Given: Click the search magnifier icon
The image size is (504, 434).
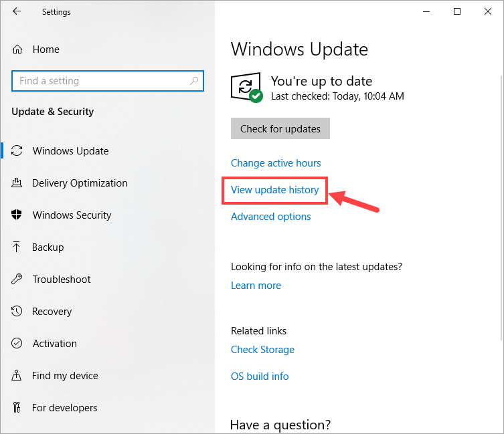Looking at the screenshot, I should pos(194,81).
